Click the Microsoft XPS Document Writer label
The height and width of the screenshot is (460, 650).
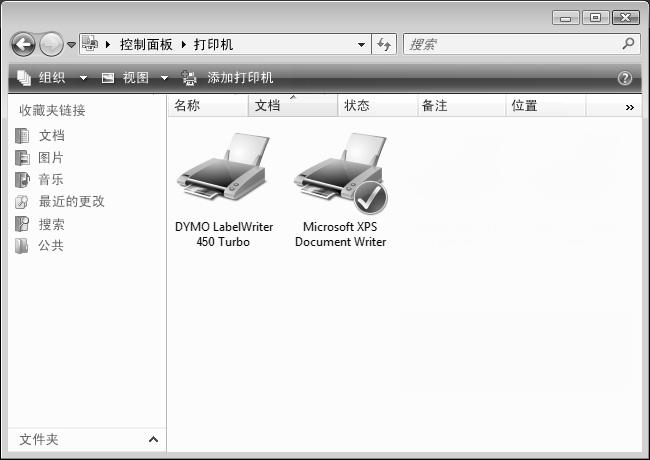[x=340, y=234]
